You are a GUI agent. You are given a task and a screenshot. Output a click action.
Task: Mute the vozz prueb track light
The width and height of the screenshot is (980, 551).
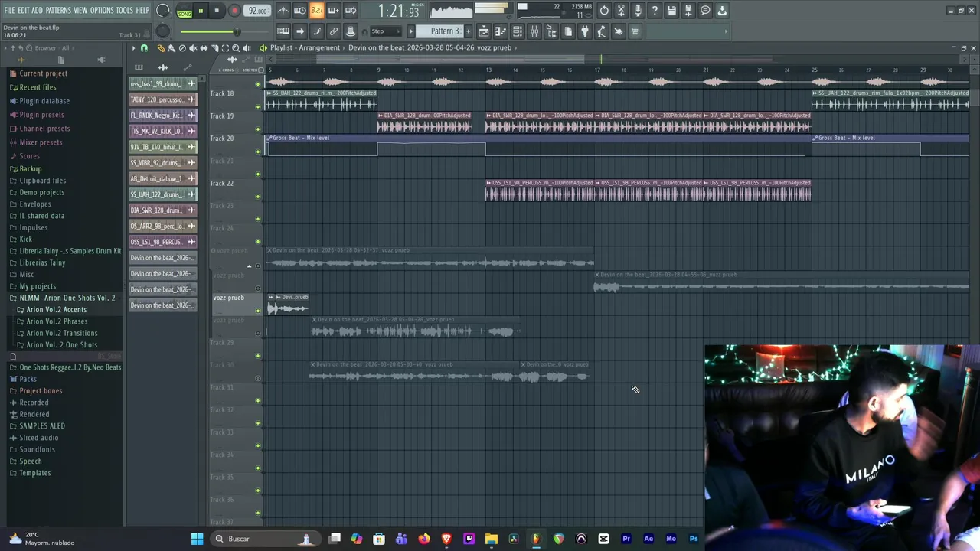tap(258, 311)
